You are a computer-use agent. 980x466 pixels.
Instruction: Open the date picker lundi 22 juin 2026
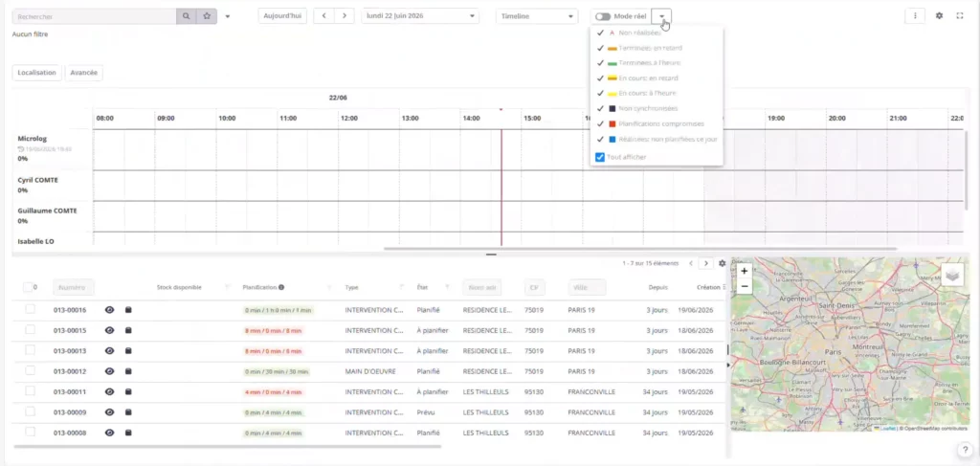420,16
